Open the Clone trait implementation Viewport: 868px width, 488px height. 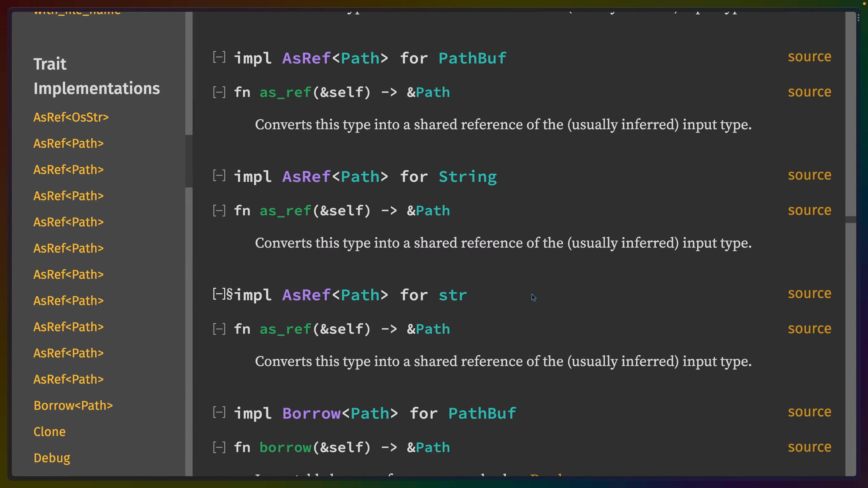click(49, 431)
